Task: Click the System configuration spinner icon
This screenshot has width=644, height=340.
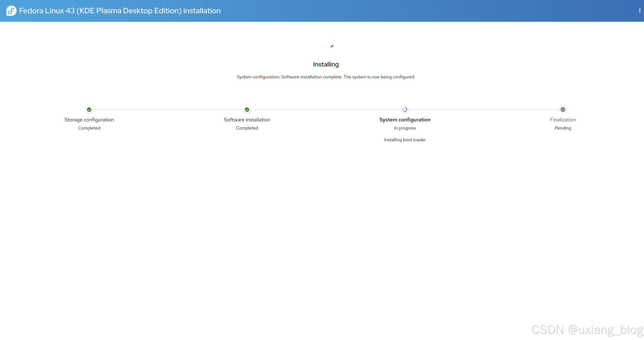Action: click(405, 110)
